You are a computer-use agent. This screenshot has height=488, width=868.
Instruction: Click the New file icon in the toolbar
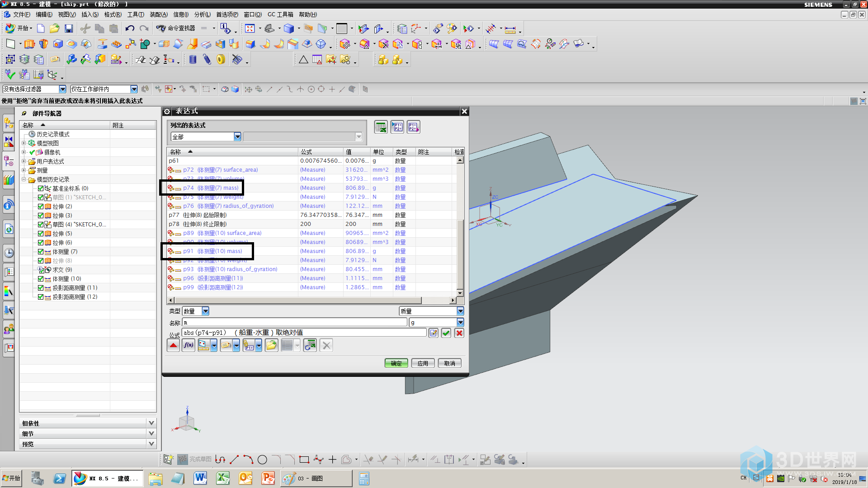pyautogui.click(x=41, y=28)
